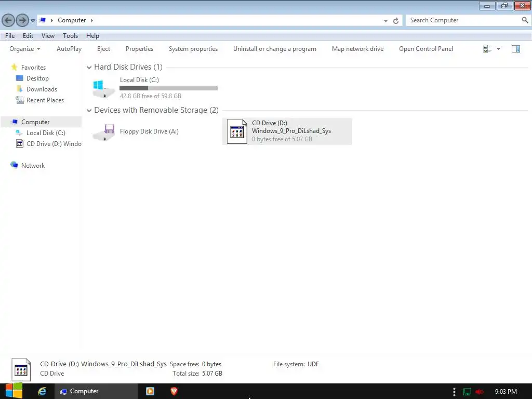Click the Hard Disk Drives (1) heading
This screenshot has width=532, height=399.
[128, 67]
